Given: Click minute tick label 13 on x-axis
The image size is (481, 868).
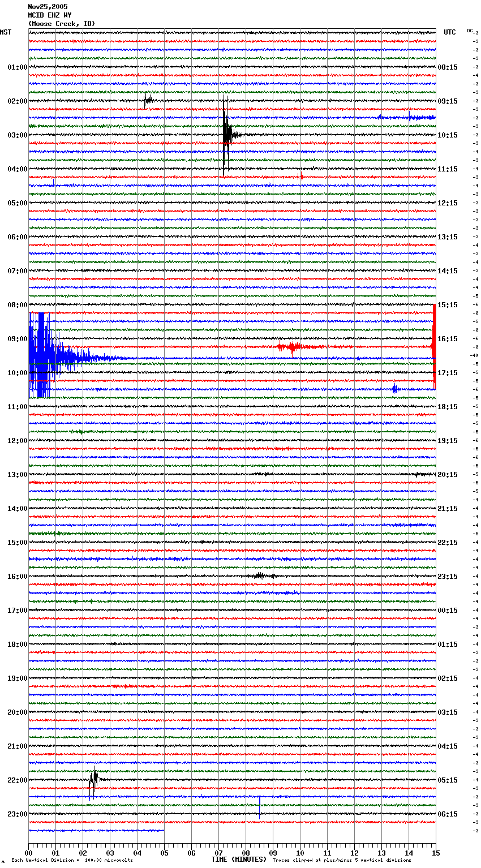Looking at the screenshot, I should 381,853.
